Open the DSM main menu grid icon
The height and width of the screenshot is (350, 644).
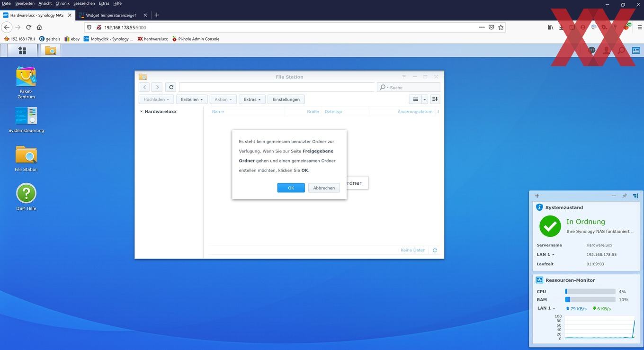[x=22, y=50]
